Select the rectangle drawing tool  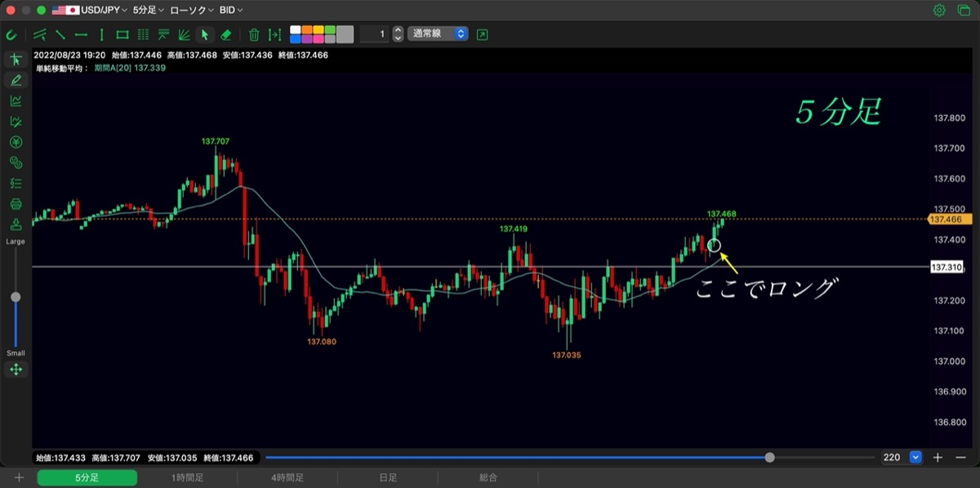122,34
